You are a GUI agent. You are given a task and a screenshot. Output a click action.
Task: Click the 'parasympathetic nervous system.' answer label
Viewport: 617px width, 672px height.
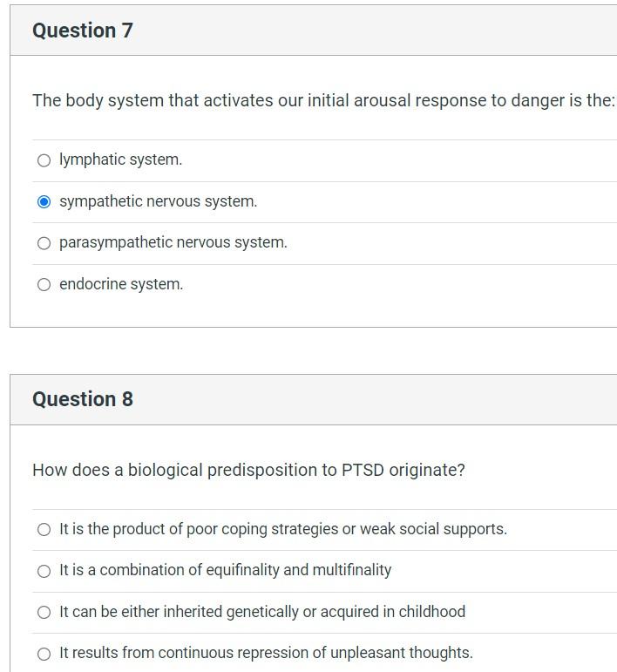(x=173, y=242)
